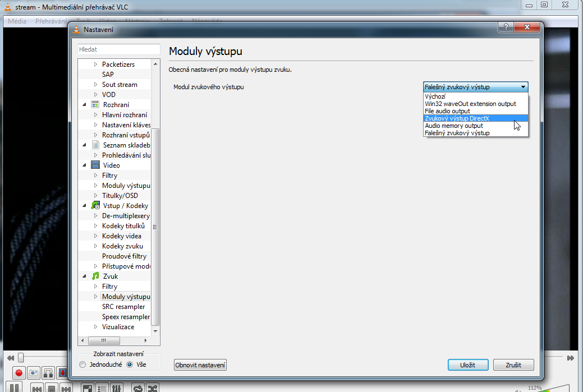Choose File audio output option
Viewport: 583px width, 392px height.
tap(476, 111)
